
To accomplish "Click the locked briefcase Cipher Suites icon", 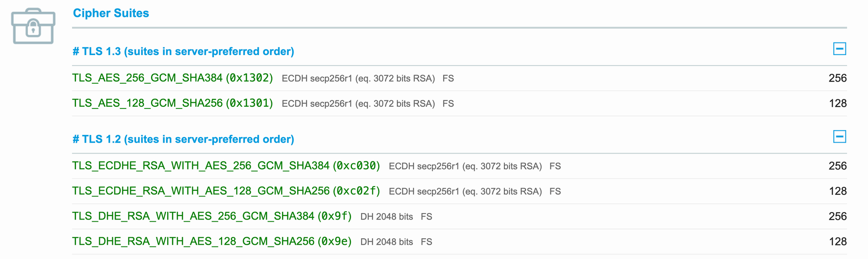I will coord(33,26).
